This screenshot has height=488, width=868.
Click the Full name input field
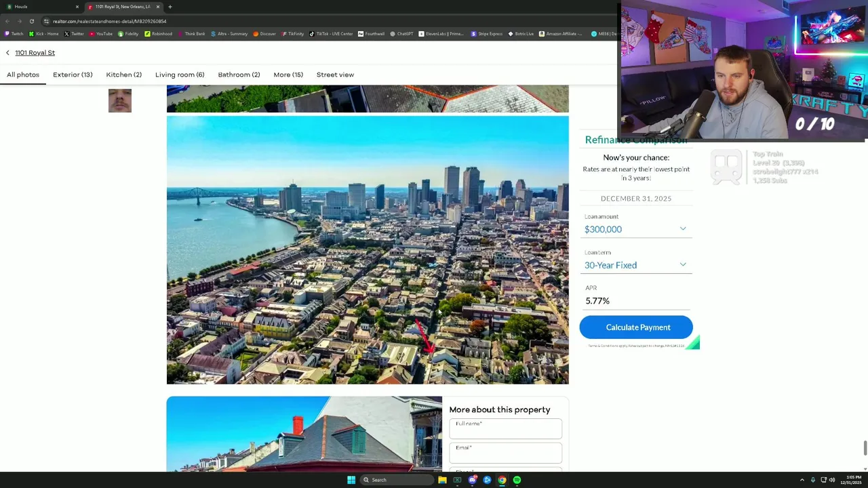[505, 429]
